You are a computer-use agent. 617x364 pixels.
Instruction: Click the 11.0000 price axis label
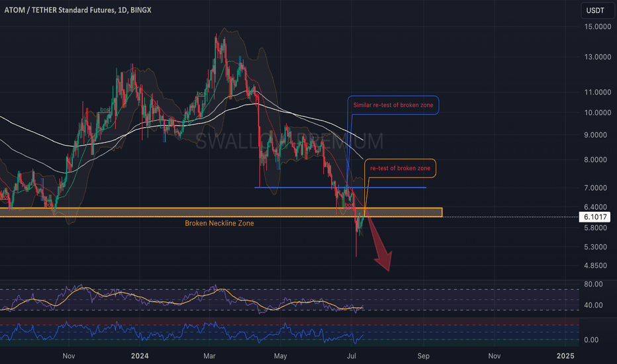point(598,92)
